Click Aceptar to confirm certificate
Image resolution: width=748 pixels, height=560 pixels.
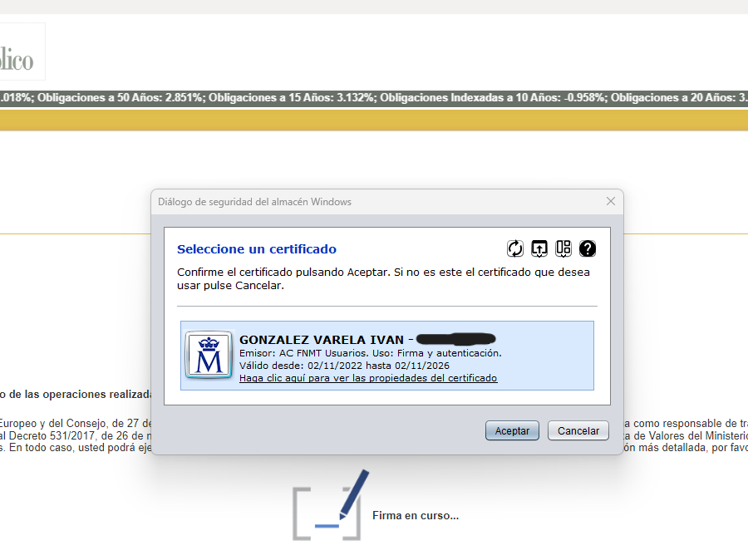[512, 430]
